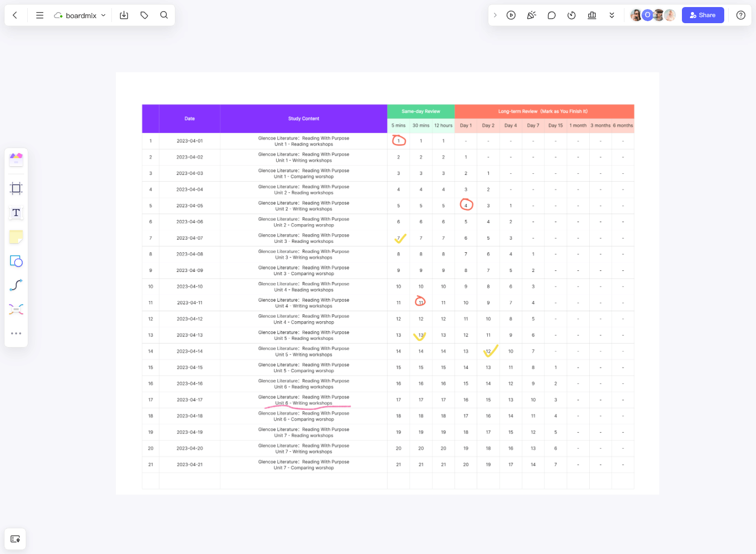Click the Day 1 column header
This screenshot has height=554, width=756.
click(x=466, y=125)
